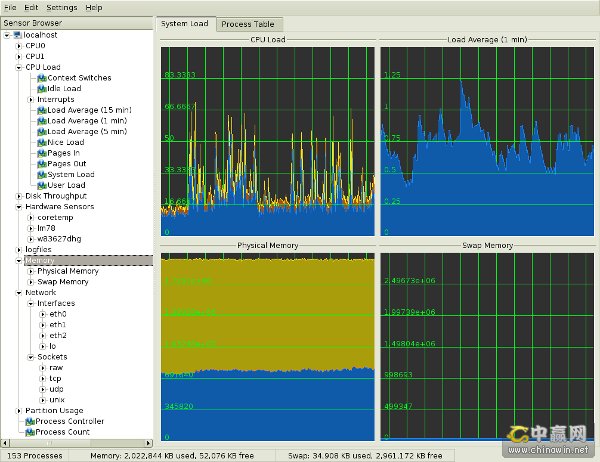Expand the unix sockets node

(x=43, y=400)
